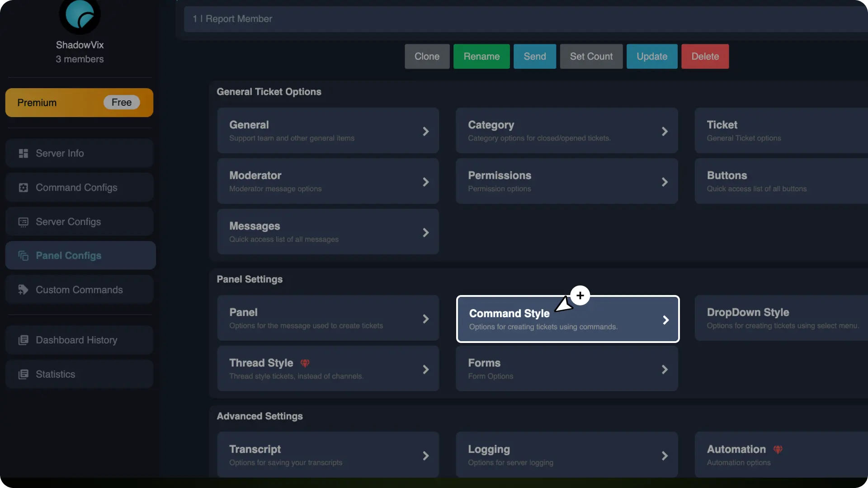The image size is (868, 488).
Task: Click the green Rename button
Action: (481, 56)
